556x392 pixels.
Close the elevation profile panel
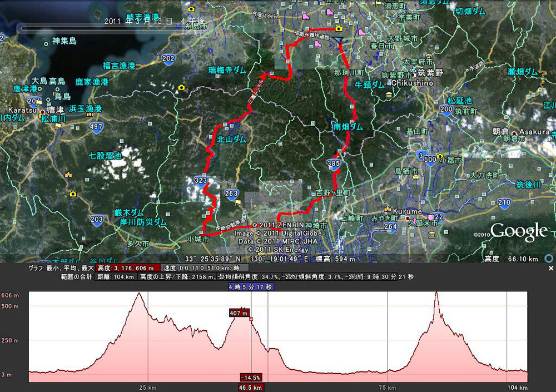(x=550, y=269)
